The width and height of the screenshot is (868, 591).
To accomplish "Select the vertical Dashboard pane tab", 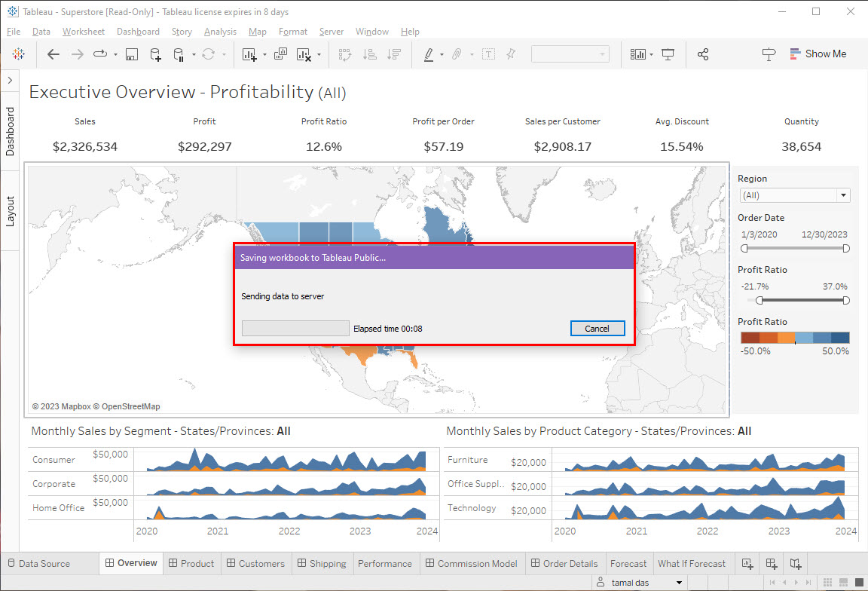I will [10, 131].
